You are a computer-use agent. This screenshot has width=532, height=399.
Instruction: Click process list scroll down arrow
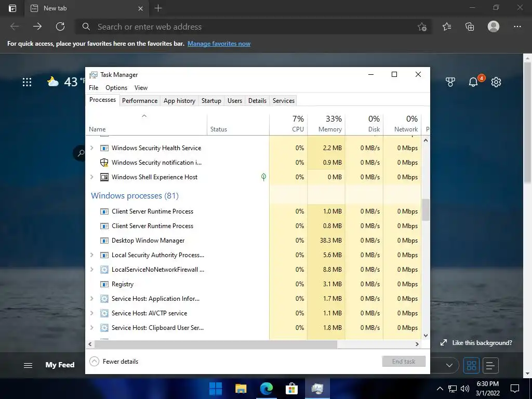click(x=425, y=335)
